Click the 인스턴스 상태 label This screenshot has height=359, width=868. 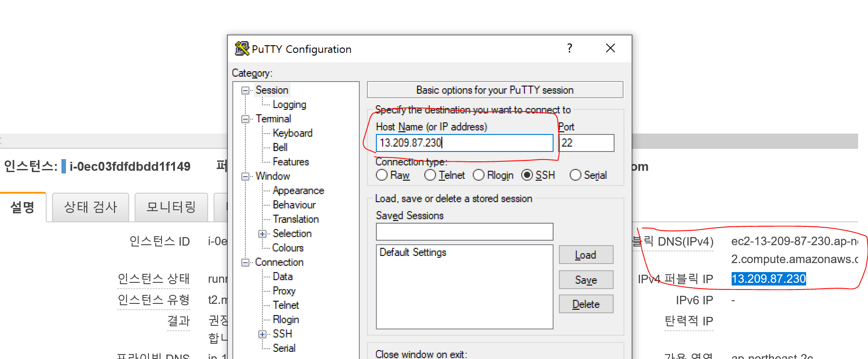point(153,279)
